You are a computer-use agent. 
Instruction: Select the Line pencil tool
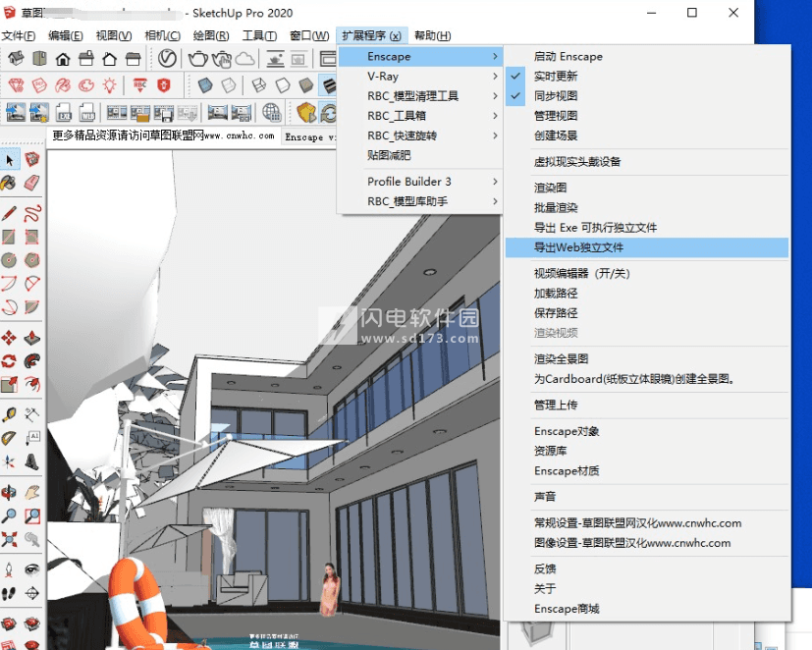[9, 213]
